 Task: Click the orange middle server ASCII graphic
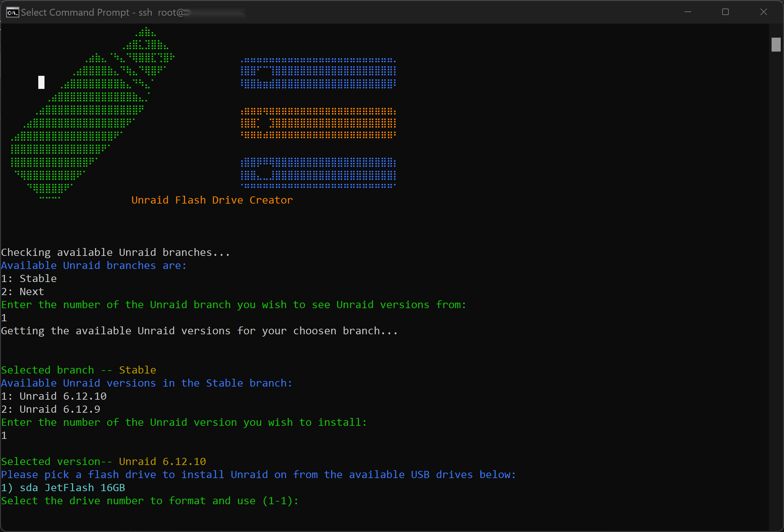point(318,123)
